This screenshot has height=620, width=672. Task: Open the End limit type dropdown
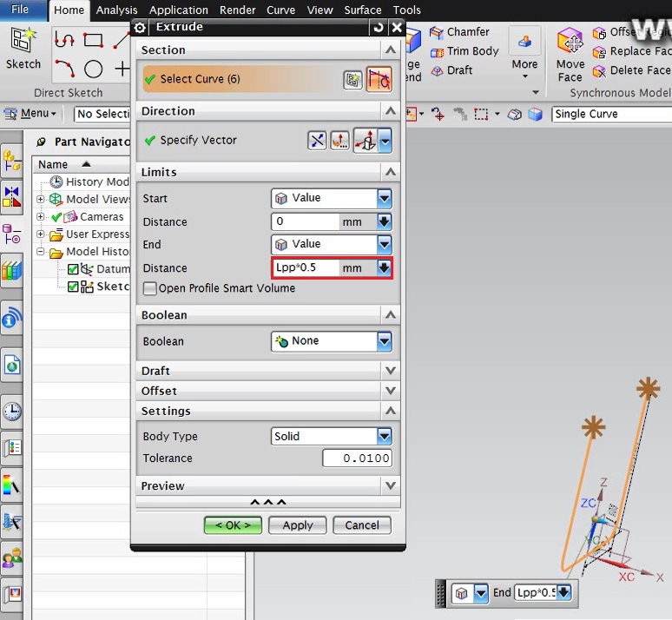pyautogui.click(x=385, y=244)
